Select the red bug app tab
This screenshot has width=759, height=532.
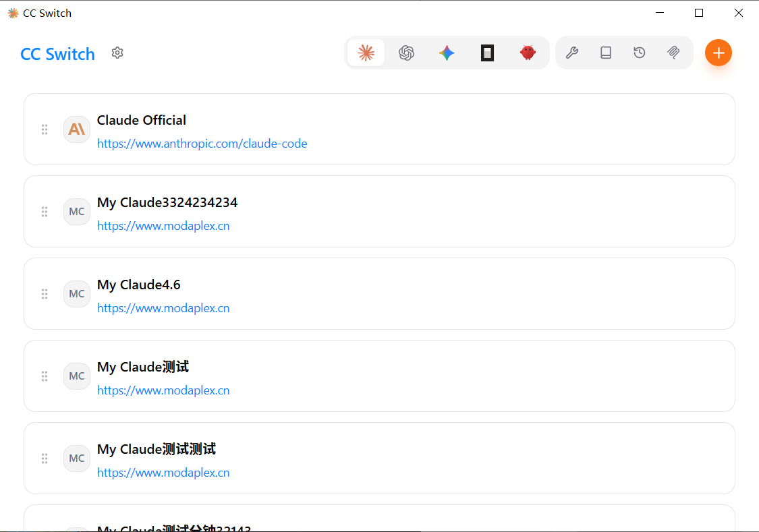[x=528, y=53]
